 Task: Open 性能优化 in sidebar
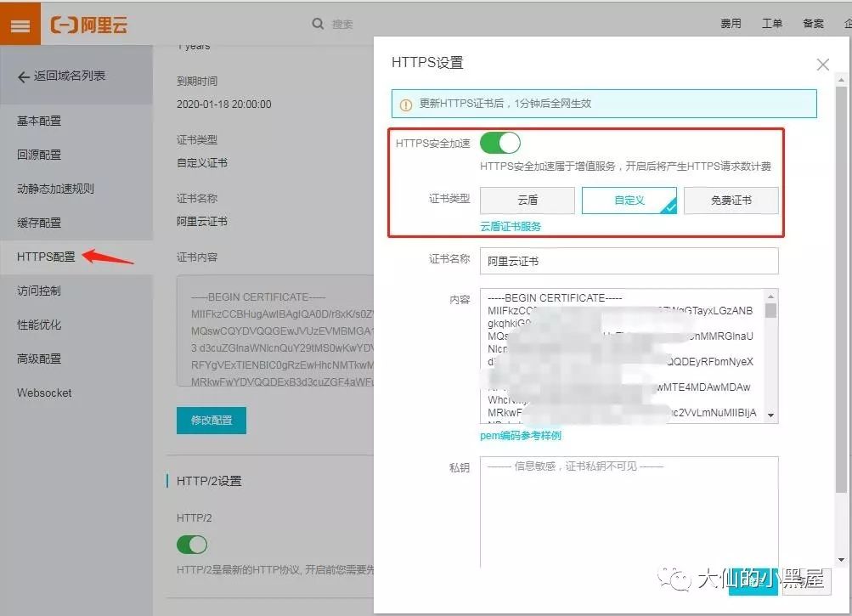(x=39, y=325)
